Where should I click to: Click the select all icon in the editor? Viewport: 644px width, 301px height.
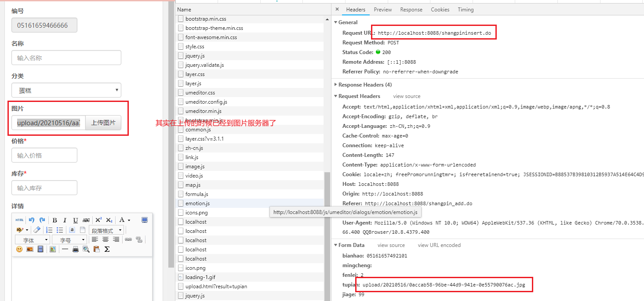coord(72,230)
